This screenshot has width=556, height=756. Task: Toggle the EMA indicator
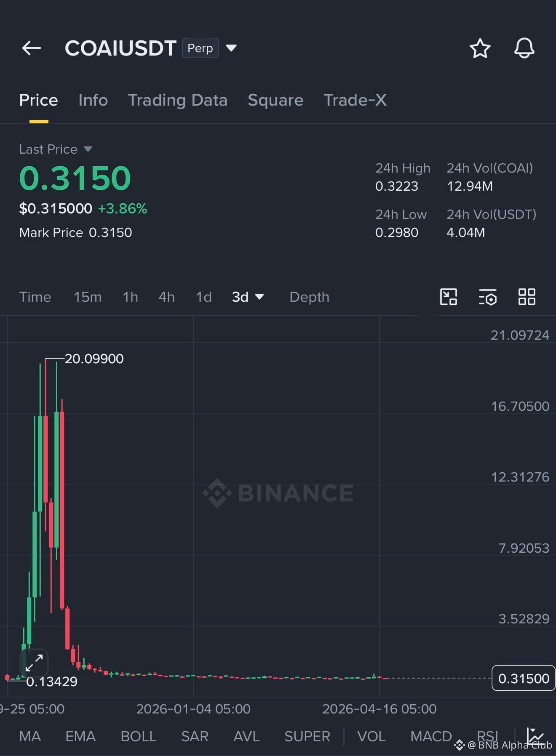coord(80,736)
